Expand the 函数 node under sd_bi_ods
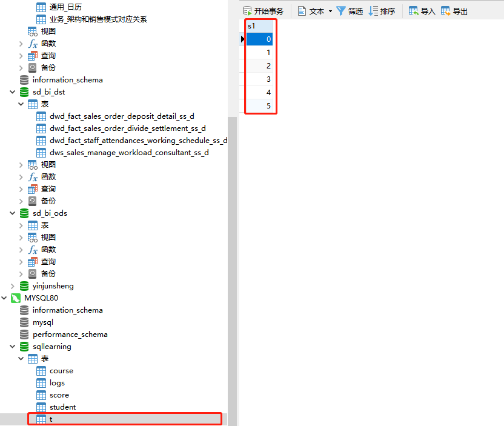Screen dimensions: 504x426 pyautogui.click(x=21, y=250)
